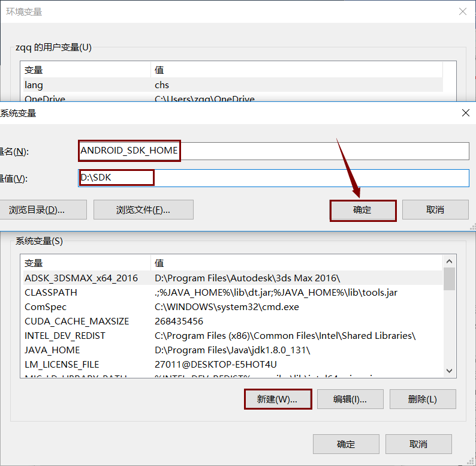Viewport: 476px width, 466px height.
Task: Click bottom 取消 of 环境变量 window
Action: pos(418,444)
